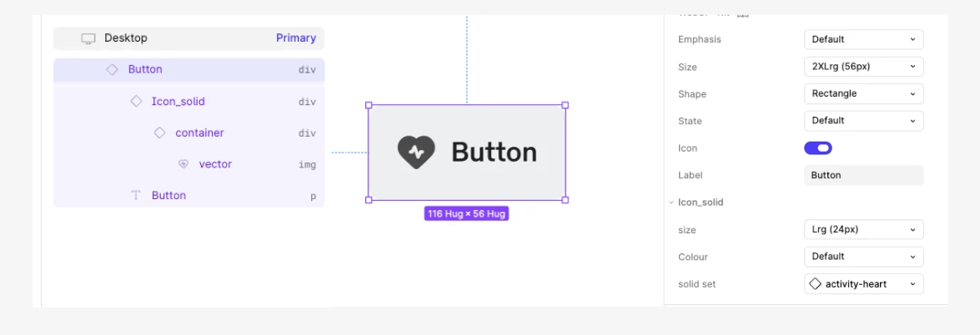980x335 pixels.
Task: Open the Shape Rectangle dropdown
Action: (x=864, y=93)
